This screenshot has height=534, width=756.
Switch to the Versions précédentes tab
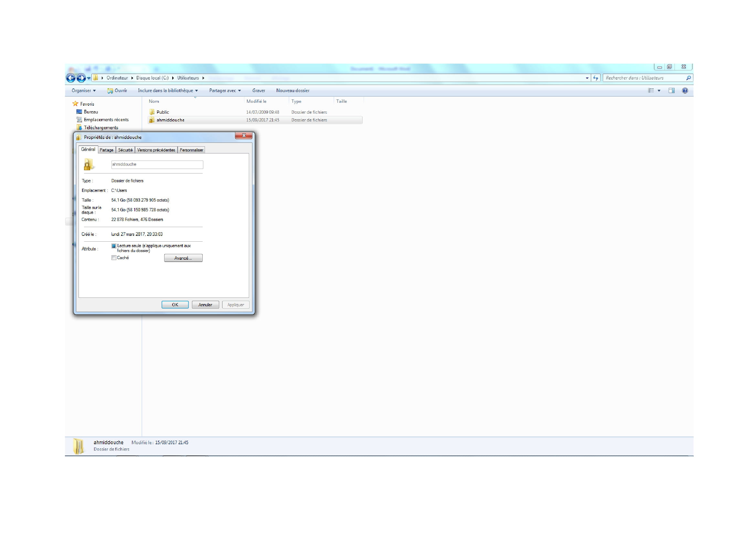[x=156, y=150]
